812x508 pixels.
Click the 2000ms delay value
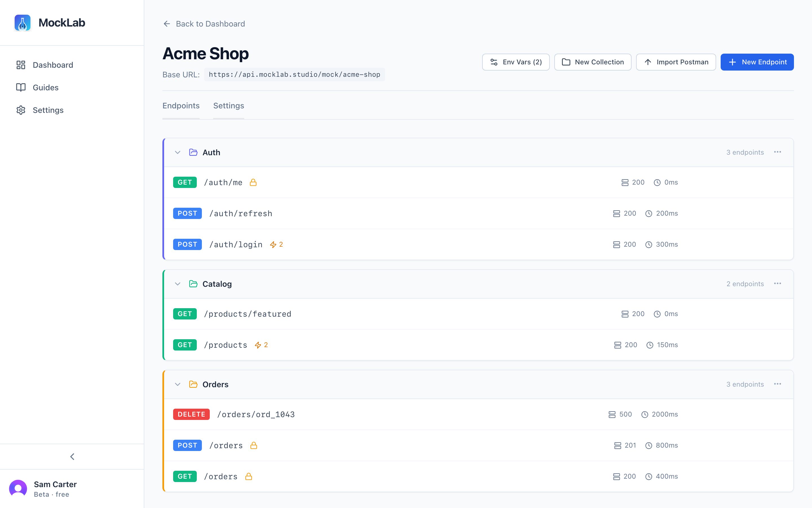point(664,414)
